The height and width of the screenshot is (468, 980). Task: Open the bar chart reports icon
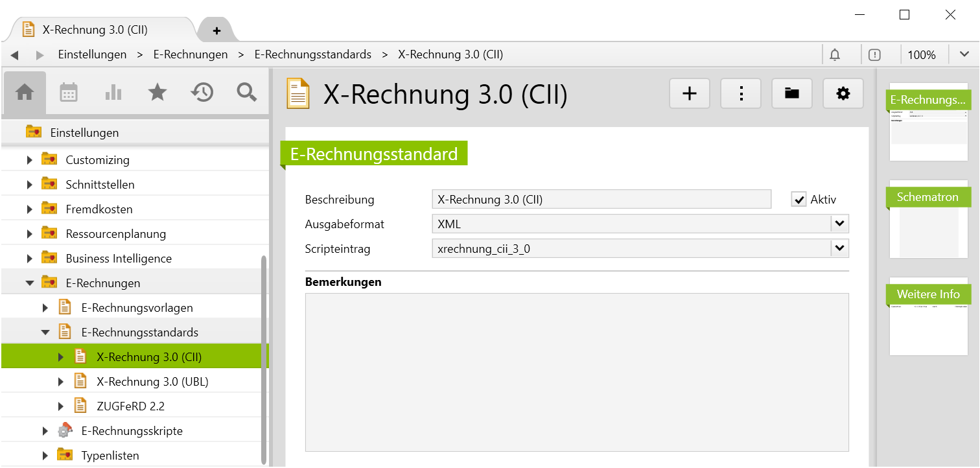(113, 93)
